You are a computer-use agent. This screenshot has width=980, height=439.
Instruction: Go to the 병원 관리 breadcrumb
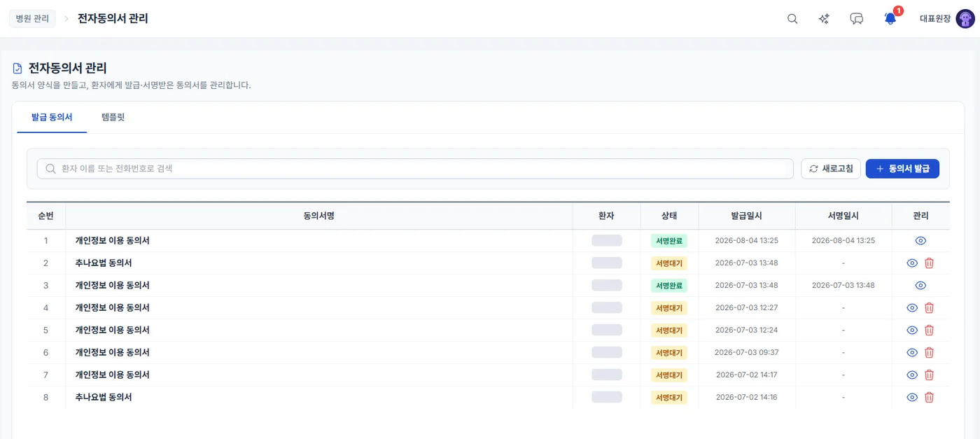point(32,19)
